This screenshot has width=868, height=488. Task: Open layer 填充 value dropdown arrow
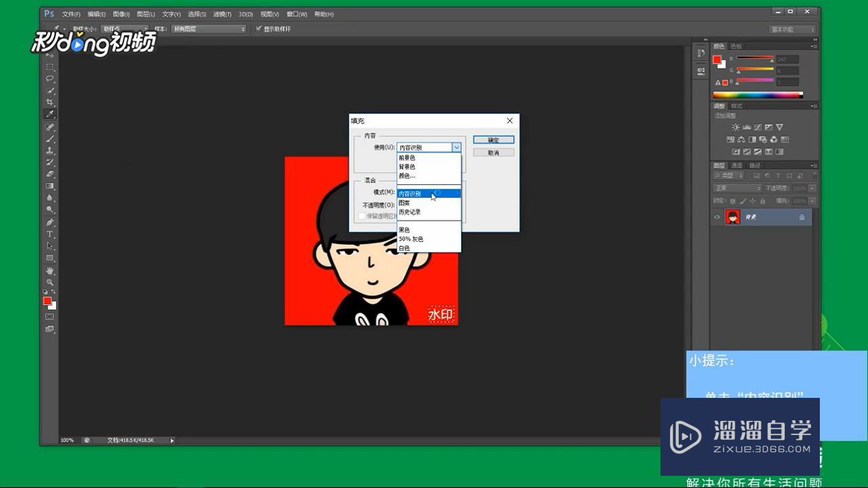point(812,201)
